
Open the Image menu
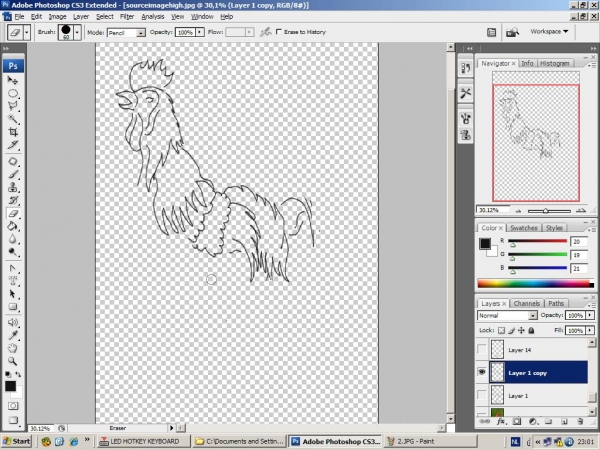coord(57,17)
